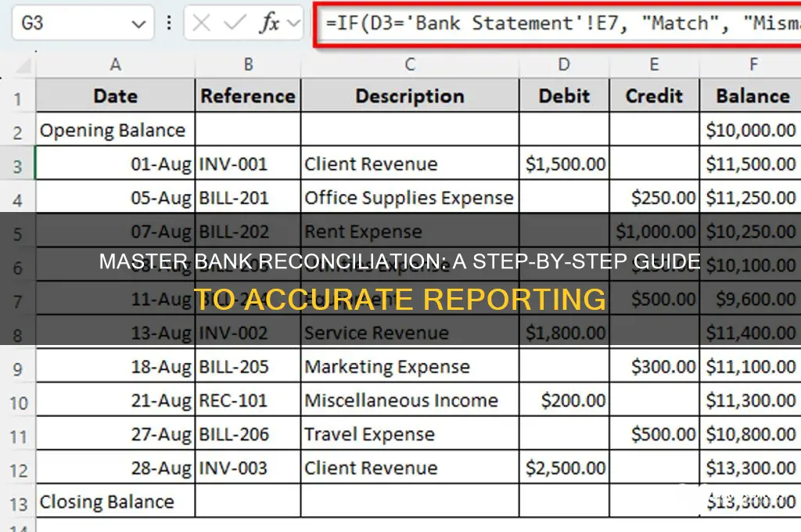The width and height of the screenshot is (801, 532).
Task: Select the 'Closing Balance' cell
Action: pyautogui.click(x=116, y=501)
